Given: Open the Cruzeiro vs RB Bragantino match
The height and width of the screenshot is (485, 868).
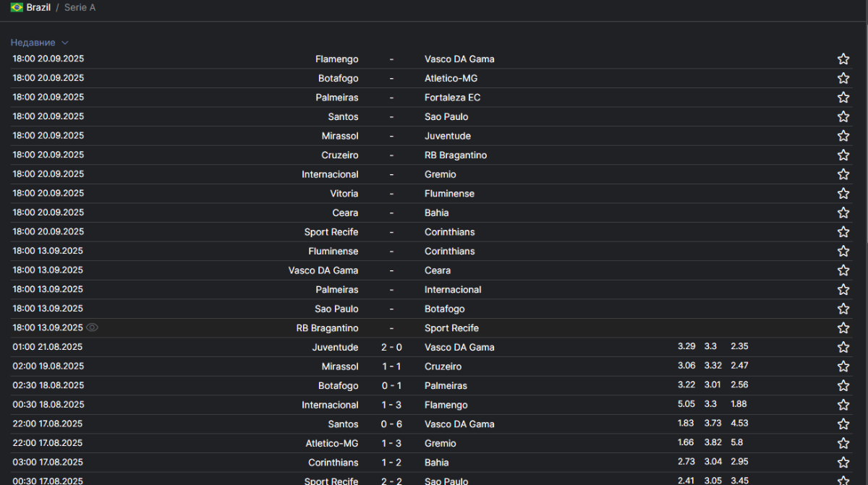Looking at the screenshot, I should [391, 155].
